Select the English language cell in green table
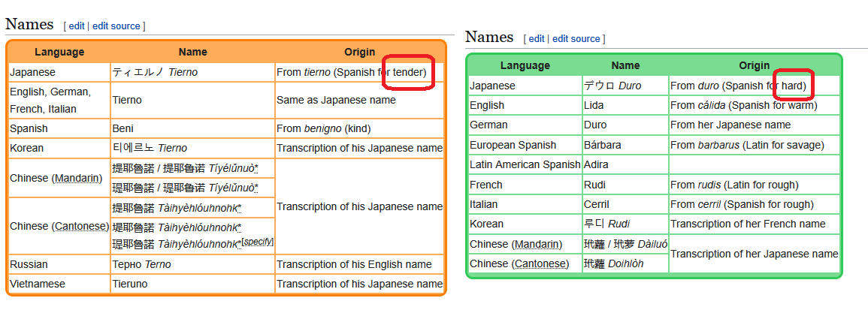The height and width of the screenshot is (313, 868). [525, 105]
